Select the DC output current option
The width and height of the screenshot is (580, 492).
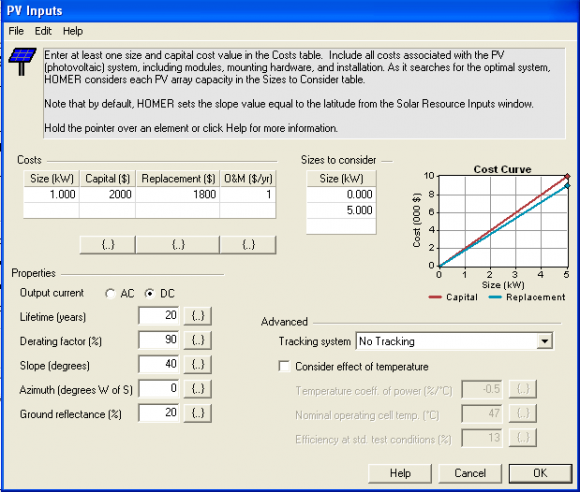[149, 294]
